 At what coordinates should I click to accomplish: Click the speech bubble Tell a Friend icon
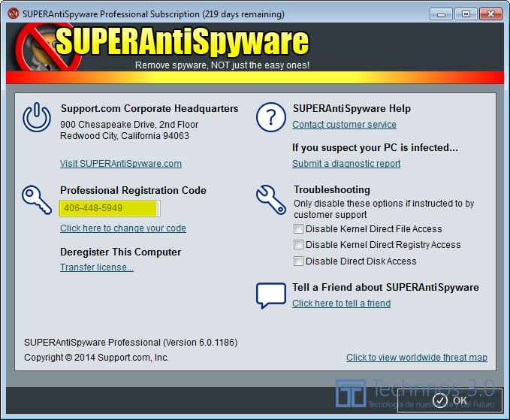click(x=271, y=295)
